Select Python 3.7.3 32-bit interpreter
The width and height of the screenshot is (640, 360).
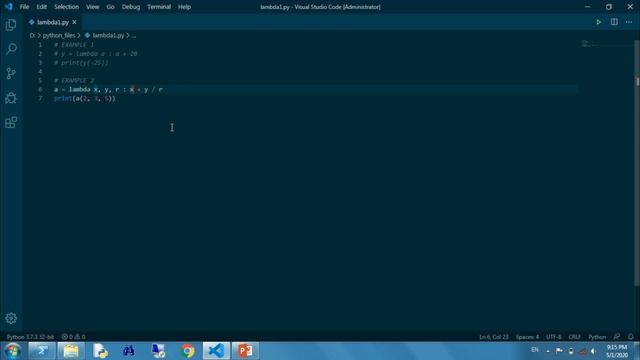pyautogui.click(x=30, y=337)
